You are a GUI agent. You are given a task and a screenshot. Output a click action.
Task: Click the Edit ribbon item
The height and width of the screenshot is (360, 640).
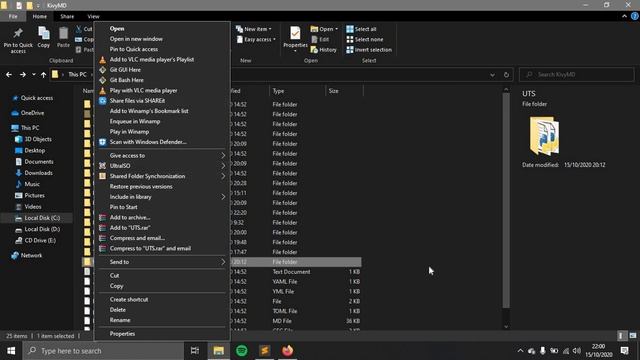[320, 40]
